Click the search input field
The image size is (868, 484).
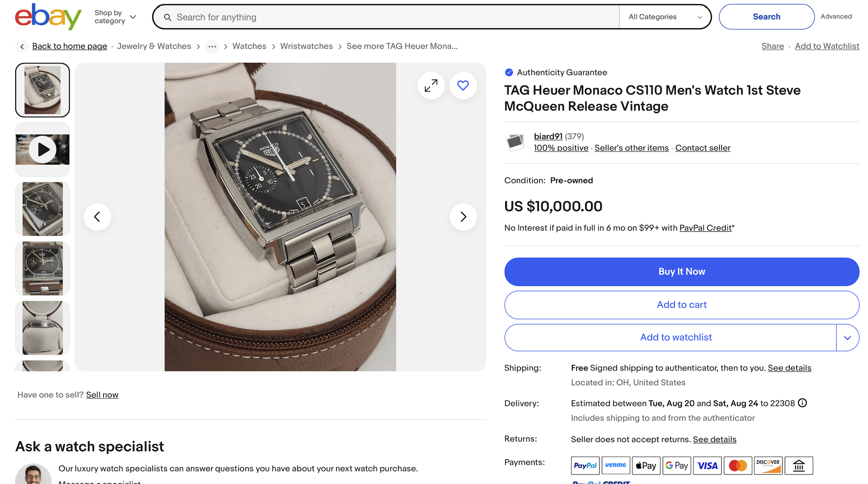(x=387, y=17)
